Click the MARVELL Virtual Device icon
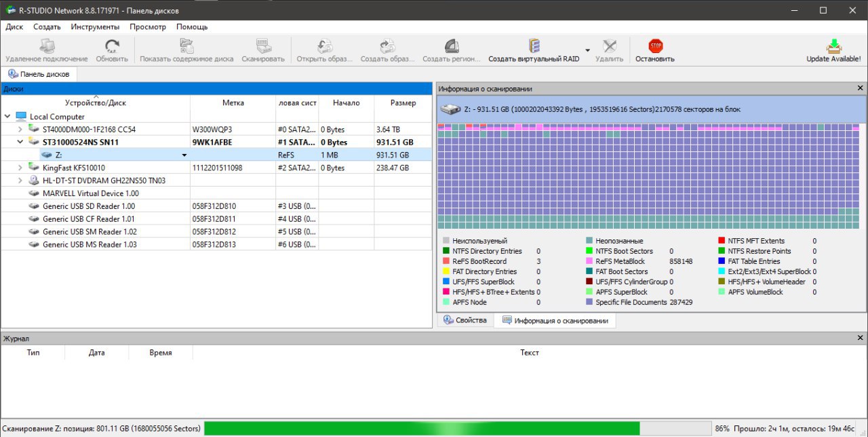The height and width of the screenshot is (437, 868). point(34,193)
